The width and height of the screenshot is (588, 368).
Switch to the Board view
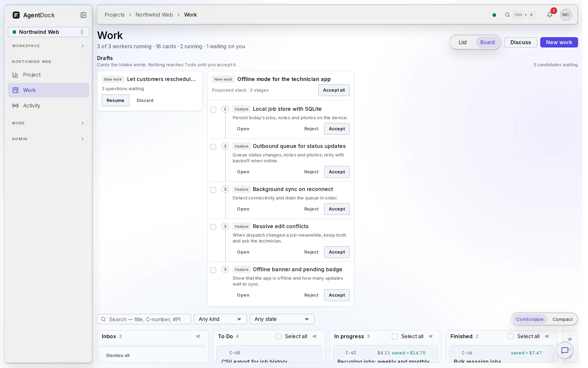[x=487, y=42]
